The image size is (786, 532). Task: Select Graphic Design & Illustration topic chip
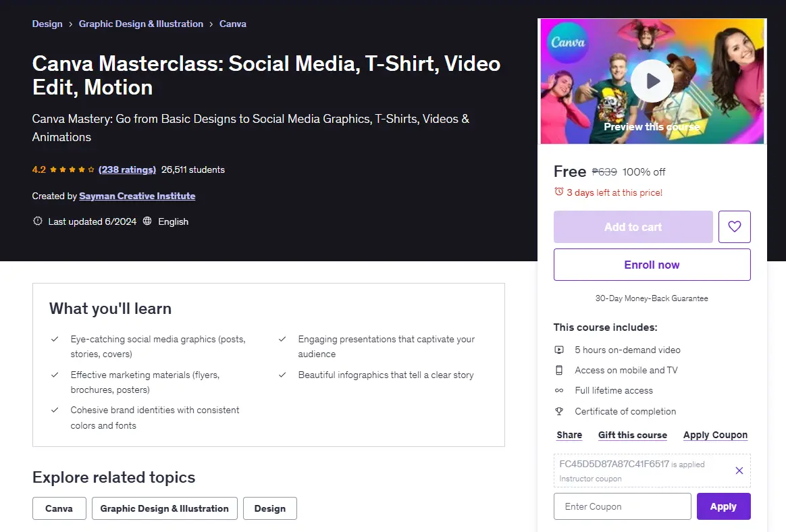[164, 508]
